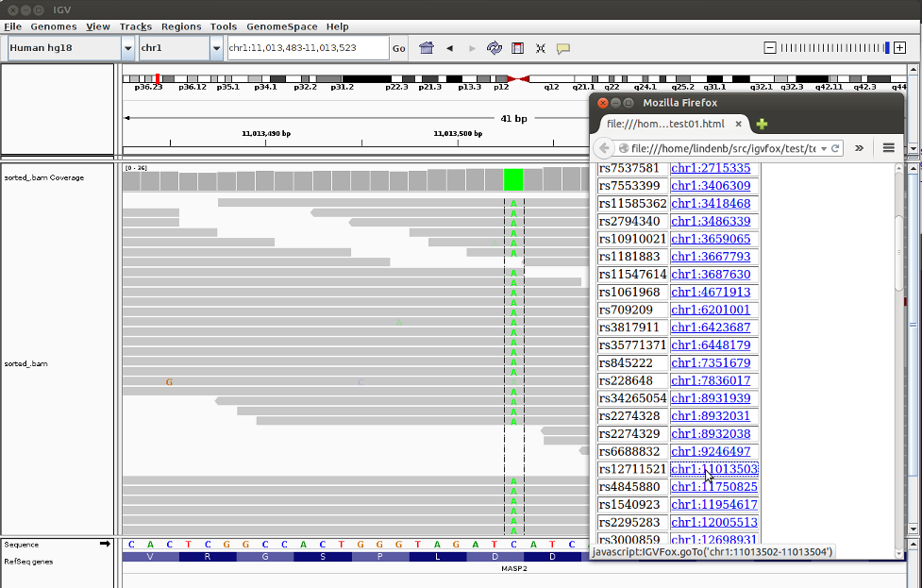Click link chr1:8932038
The width and height of the screenshot is (922, 588).
pos(711,433)
